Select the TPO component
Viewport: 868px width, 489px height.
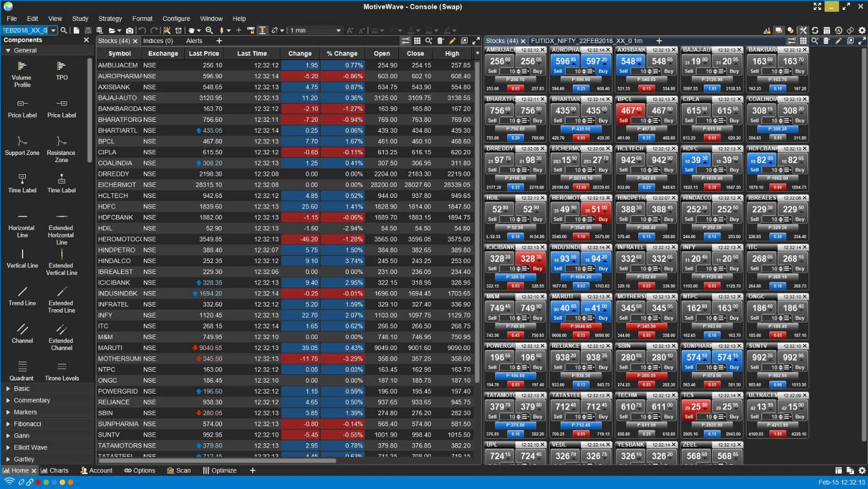62,71
